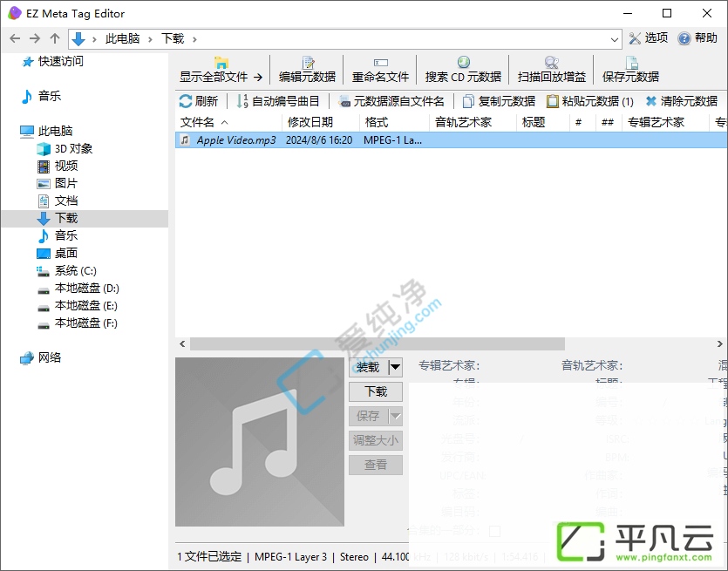Select the 视频 folder
Viewport: 728px width, 571px height.
58,166
